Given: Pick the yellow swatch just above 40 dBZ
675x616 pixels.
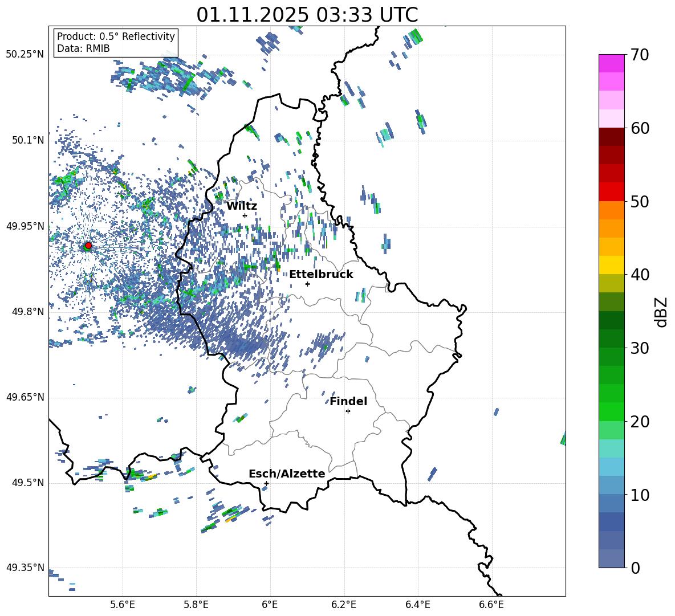Looking at the screenshot, I should coord(612,265).
